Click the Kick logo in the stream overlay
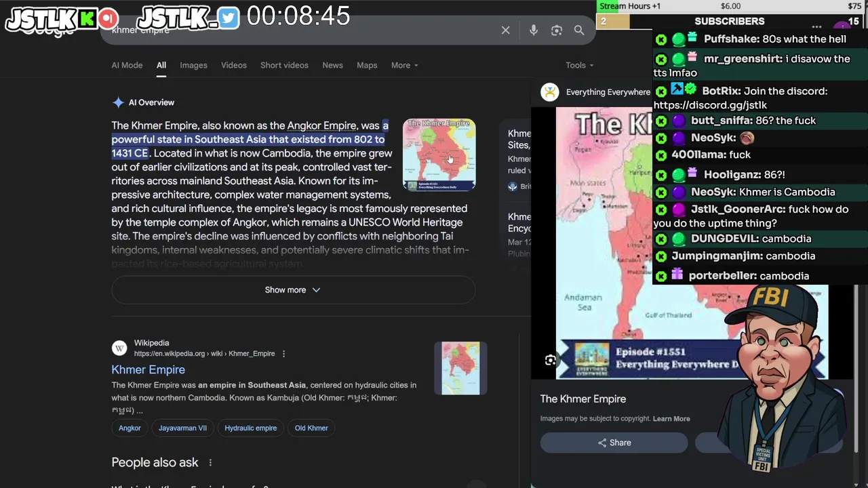 (x=87, y=18)
